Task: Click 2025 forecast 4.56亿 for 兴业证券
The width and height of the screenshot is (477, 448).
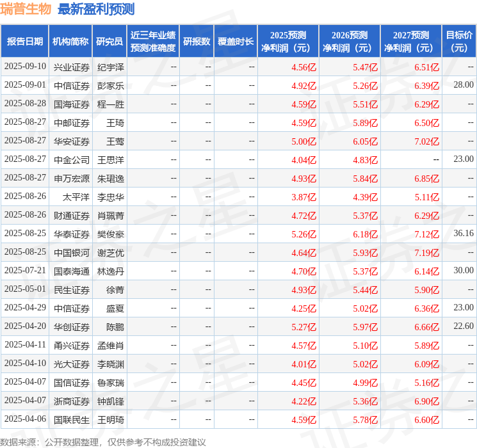Action: [x=304, y=67]
